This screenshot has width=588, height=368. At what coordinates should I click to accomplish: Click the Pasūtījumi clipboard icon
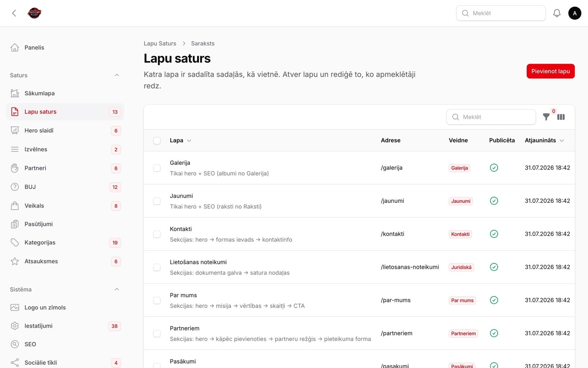pos(15,224)
